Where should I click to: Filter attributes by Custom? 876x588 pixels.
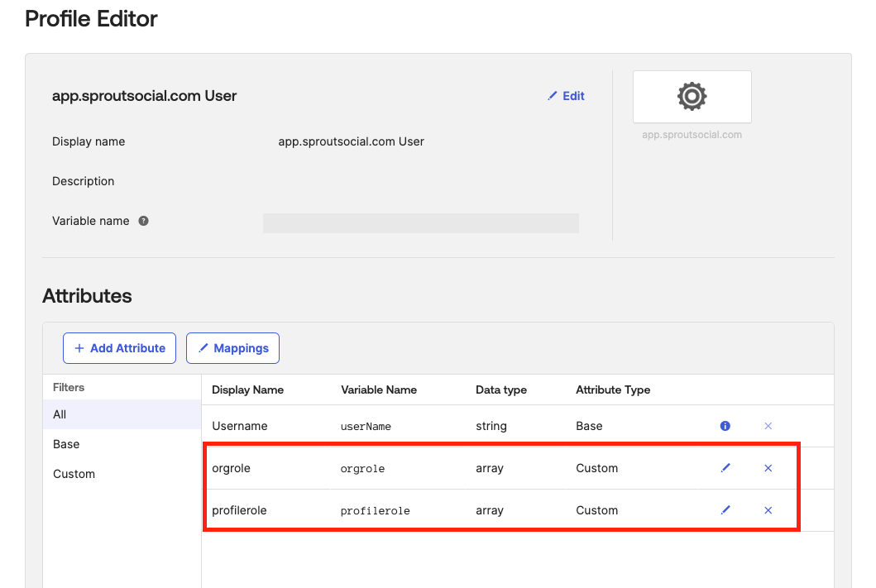[x=122, y=474]
